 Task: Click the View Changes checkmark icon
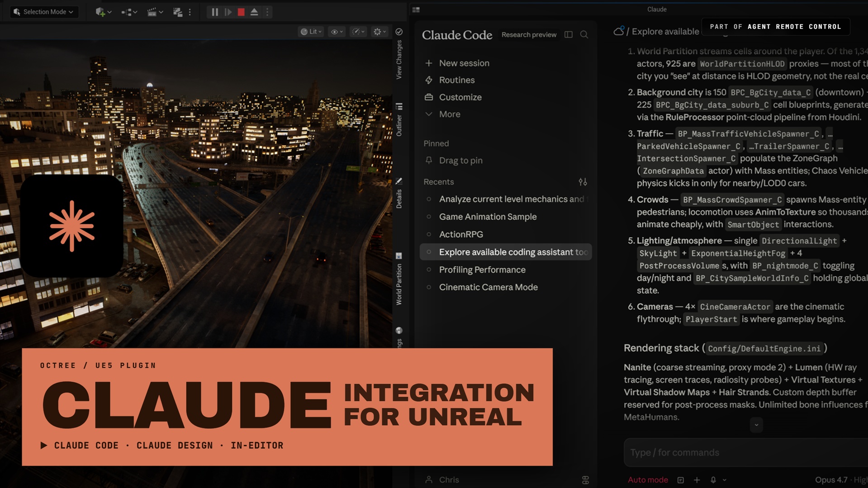tap(399, 32)
